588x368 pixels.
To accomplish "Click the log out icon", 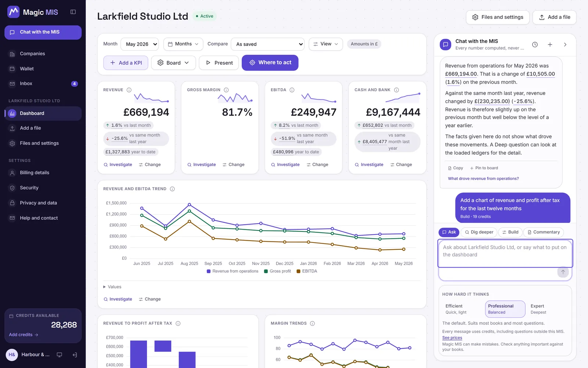I will coord(75,355).
